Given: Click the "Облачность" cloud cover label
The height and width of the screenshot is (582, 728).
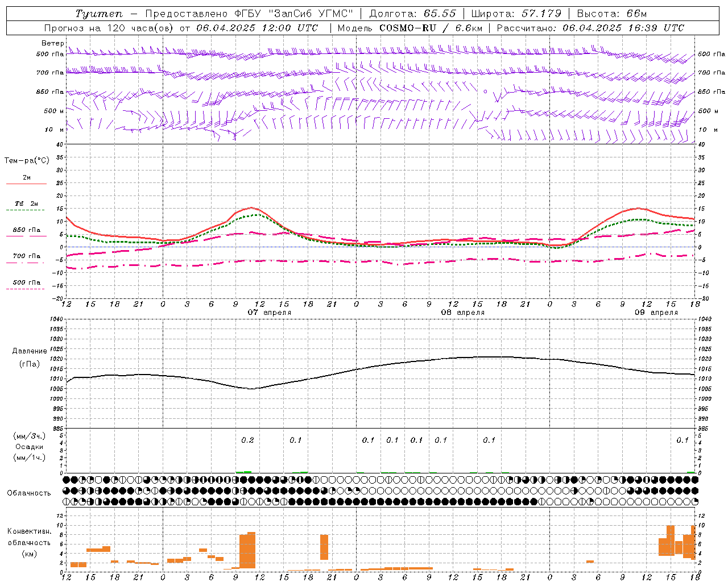Looking at the screenshot, I should click(29, 493).
